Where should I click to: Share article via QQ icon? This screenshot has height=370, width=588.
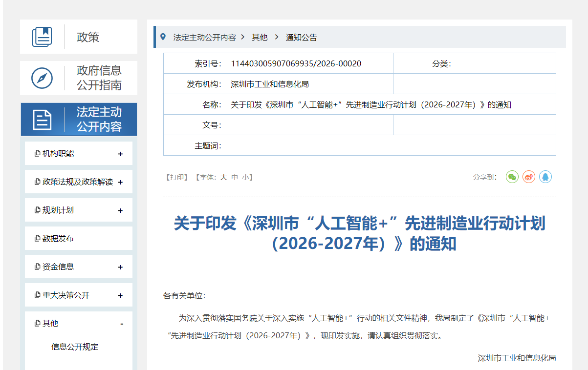click(x=545, y=177)
